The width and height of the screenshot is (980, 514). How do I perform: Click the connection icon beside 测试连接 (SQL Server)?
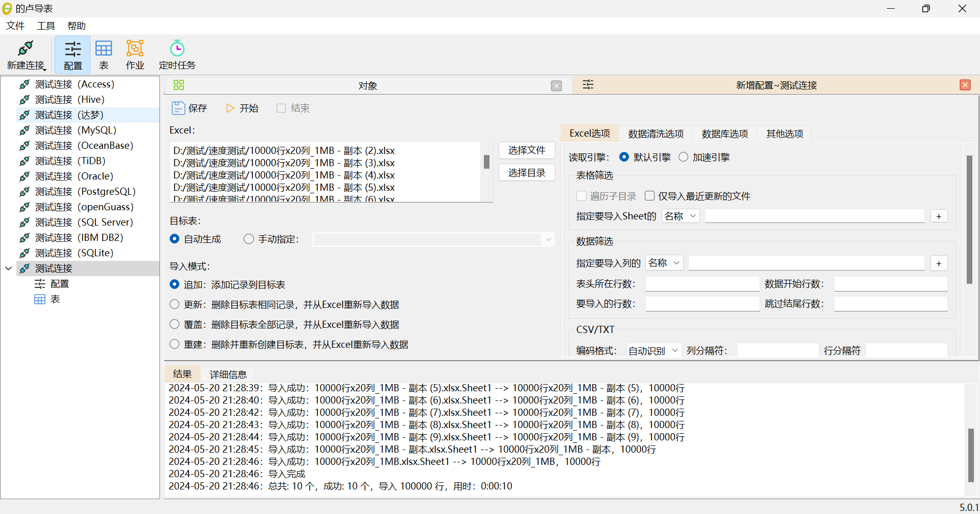[x=25, y=222]
